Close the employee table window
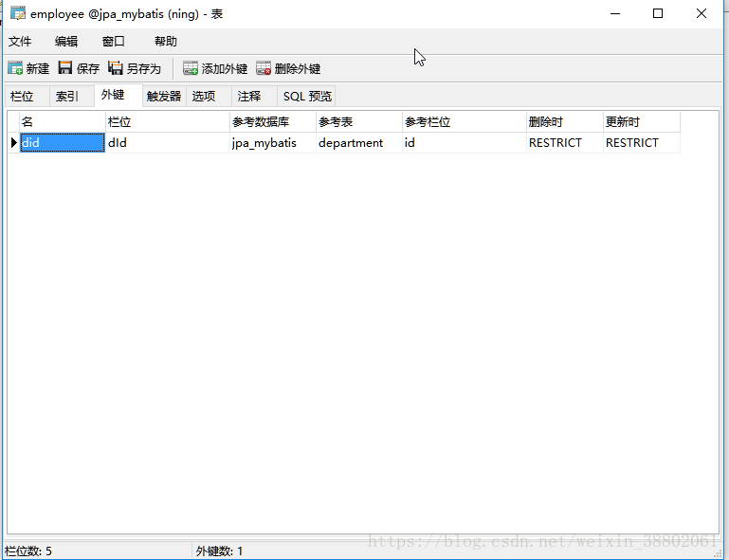 point(702,13)
